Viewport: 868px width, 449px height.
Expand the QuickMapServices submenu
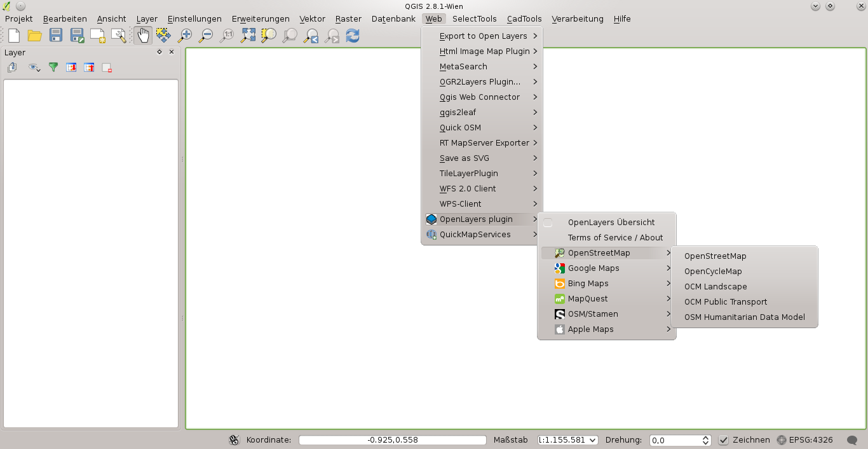(x=481, y=235)
